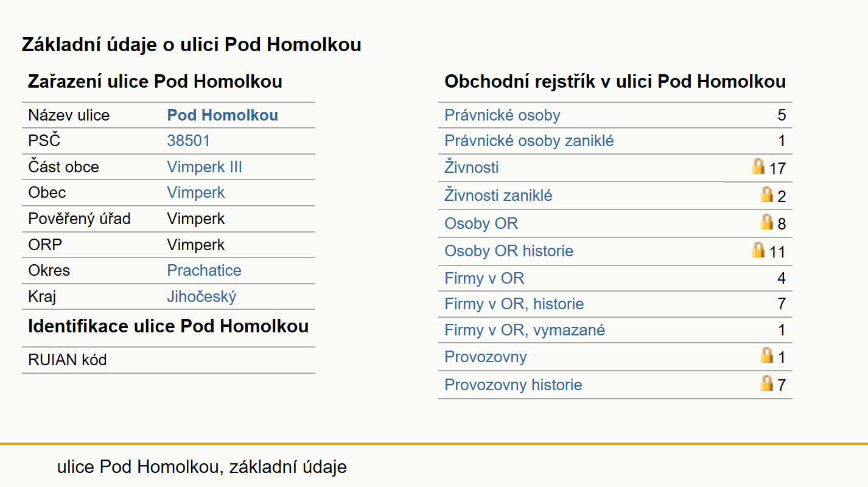Click the lock icon beside Provozovny count
This screenshot has height=487, width=868.
[x=767, y=356]
